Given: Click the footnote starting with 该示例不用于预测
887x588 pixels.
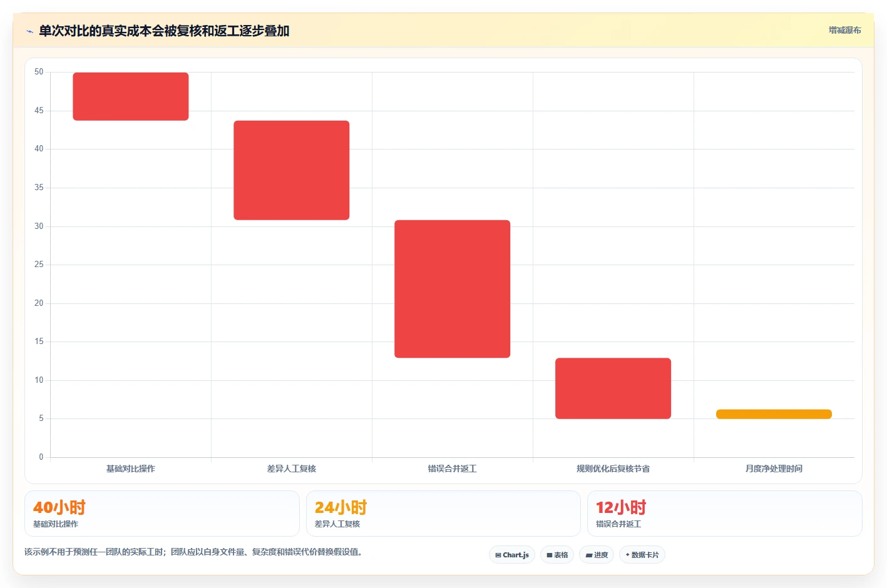Looking at the screenshot, I should tap(193, 552).
